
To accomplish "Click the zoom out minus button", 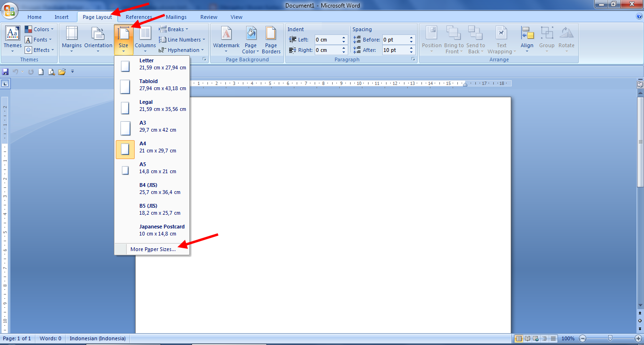I will click(x=583, y=338).
